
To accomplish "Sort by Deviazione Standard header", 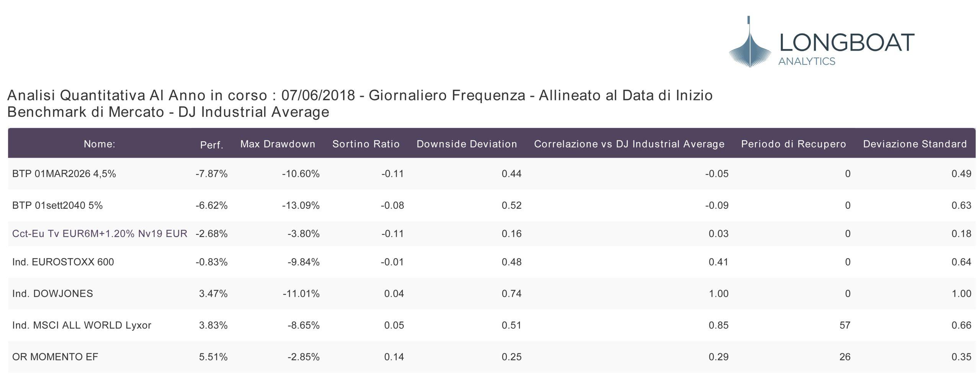I will pos(915,144).
